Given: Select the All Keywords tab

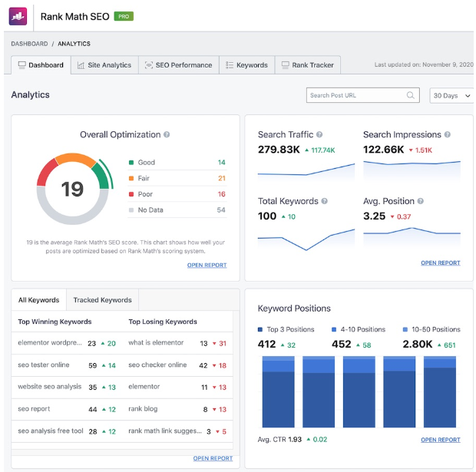Looking at the screenshot, I should pyautogui.click(x=39, y=300).
